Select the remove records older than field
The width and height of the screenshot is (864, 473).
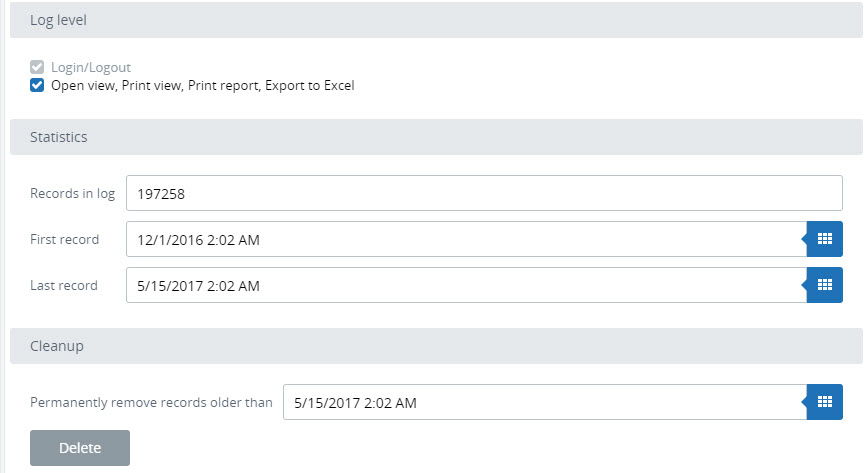point(543,402)
